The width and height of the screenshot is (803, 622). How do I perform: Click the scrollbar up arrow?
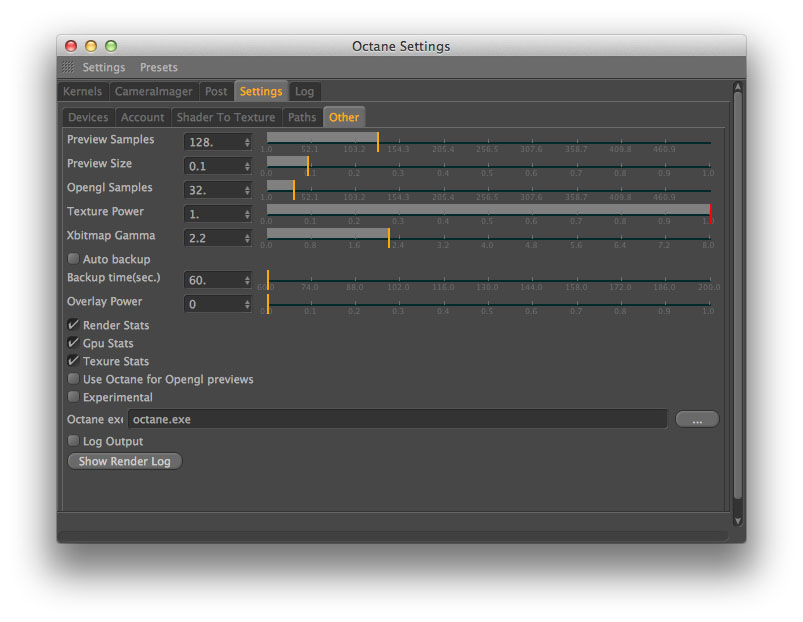pos(737,87)
